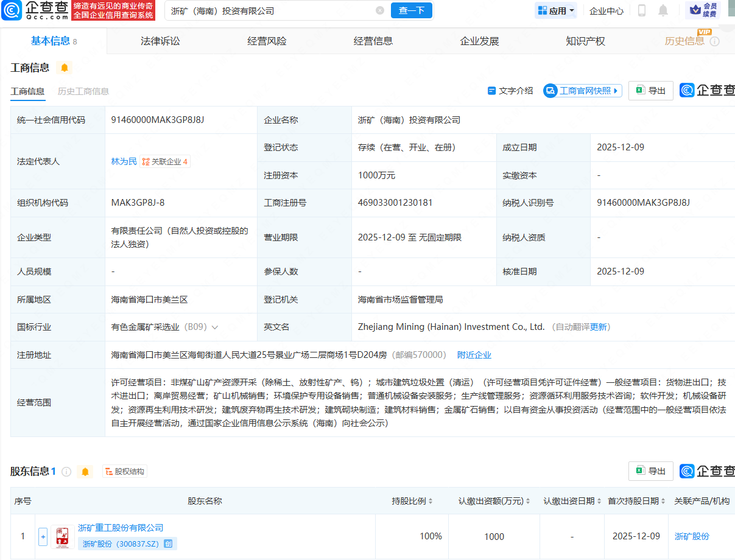This screenshot has width=735, height=560.
Task: Click the 文字介绍 icon
Action: pos(491,90)
